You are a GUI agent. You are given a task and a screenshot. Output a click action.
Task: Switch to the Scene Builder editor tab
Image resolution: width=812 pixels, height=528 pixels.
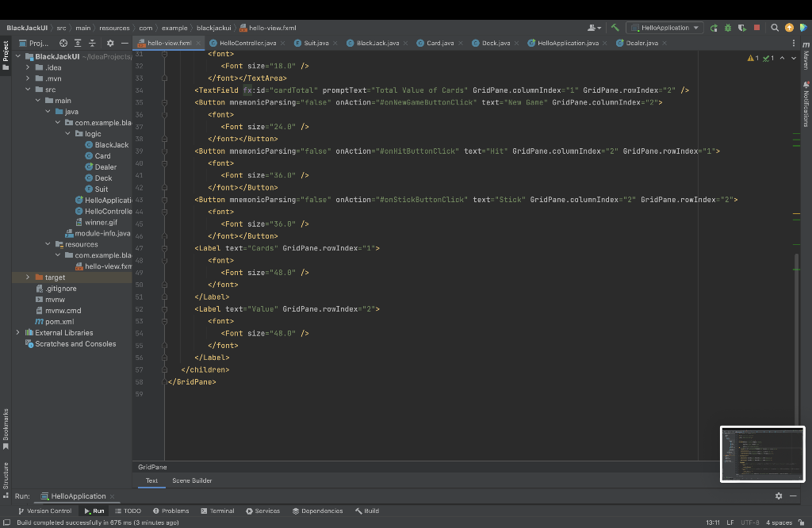pyautogui.click(x=192, y=480)
